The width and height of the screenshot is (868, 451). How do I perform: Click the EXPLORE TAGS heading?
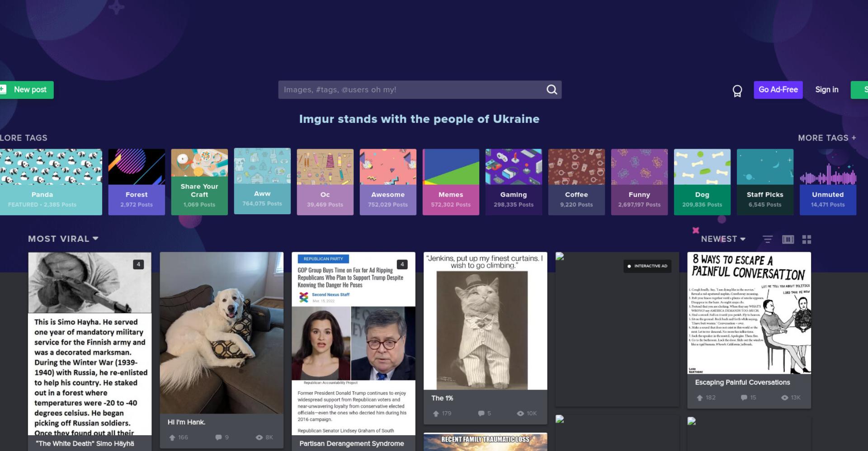click(24, 138)
